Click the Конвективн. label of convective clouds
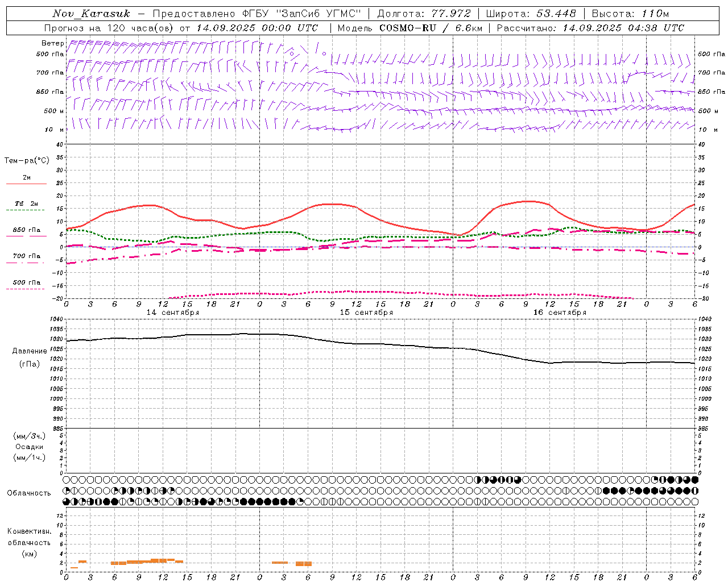Viewport: 728px width, 582px height. click(29, 531)
